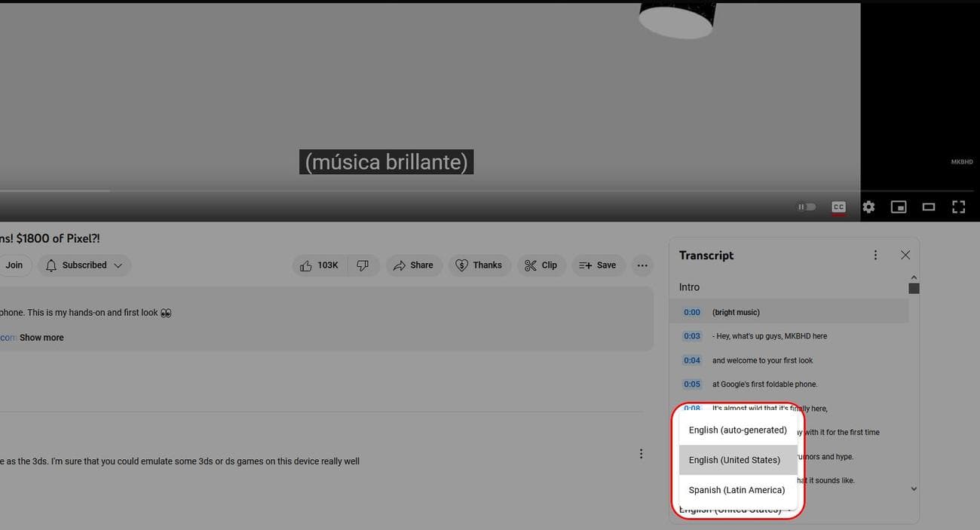Click the Share button
Image resolution: width=980 pixels, height=530 pixels.
click(413, 265)
